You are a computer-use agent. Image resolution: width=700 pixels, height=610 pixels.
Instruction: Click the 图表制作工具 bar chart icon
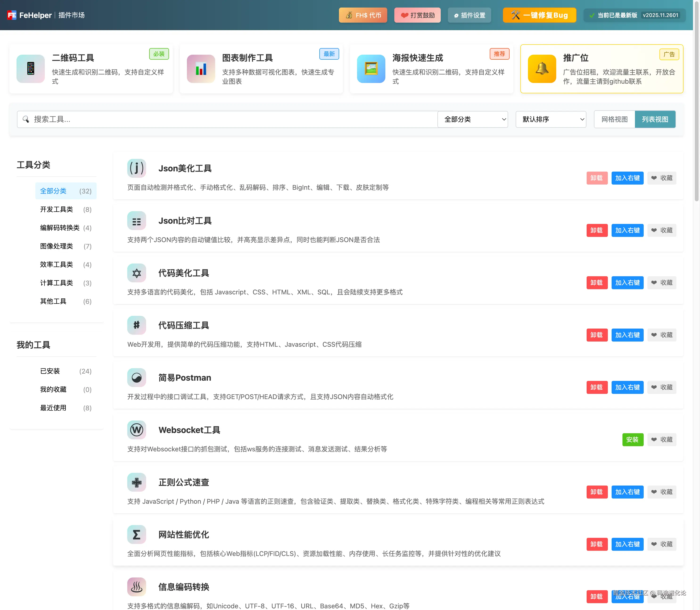point(201,69)
